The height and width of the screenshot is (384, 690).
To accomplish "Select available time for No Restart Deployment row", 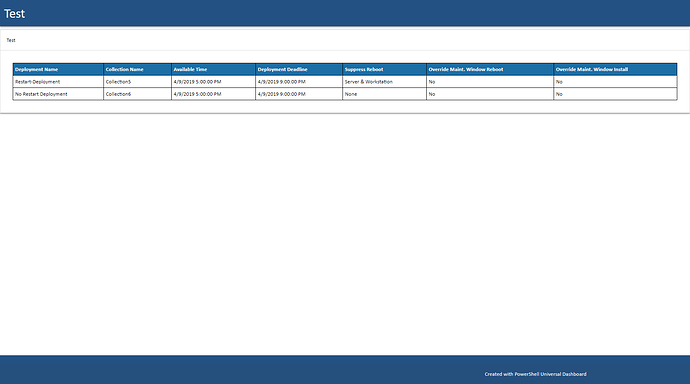I will pyautogui.click(x=213, y=94).
